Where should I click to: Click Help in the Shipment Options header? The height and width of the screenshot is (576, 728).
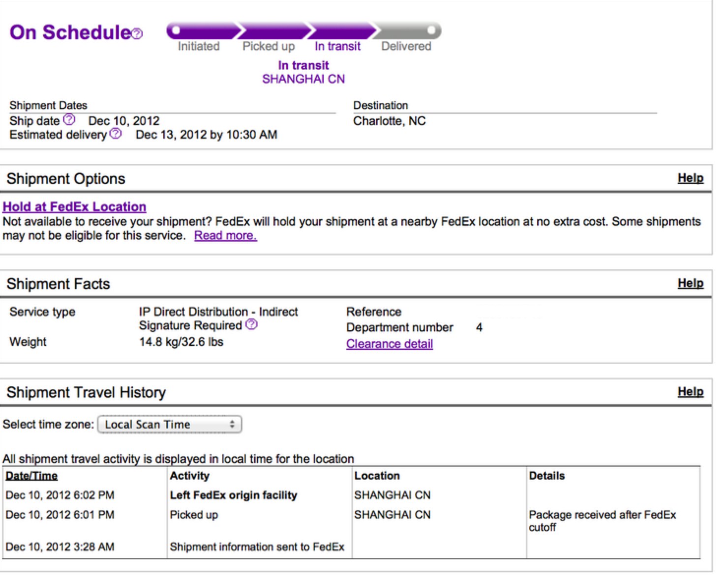coord(690,178)
